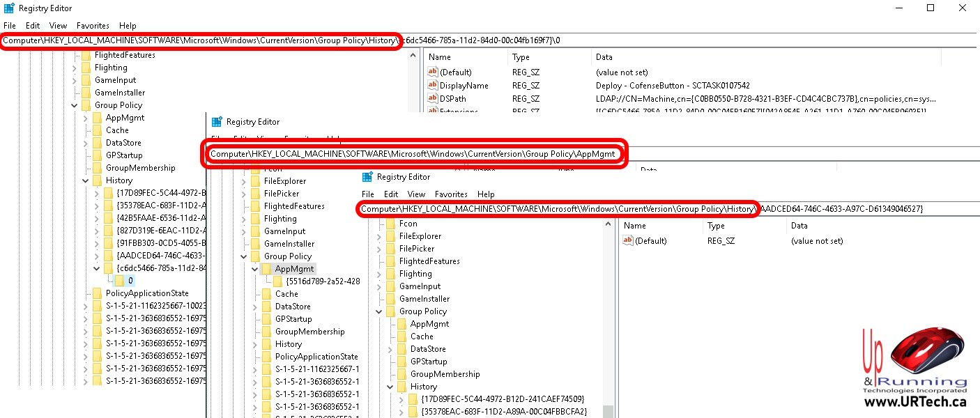Expand the {827D319E-6EAC-11D2-A key
980x418 pixels.
(97, 231)
